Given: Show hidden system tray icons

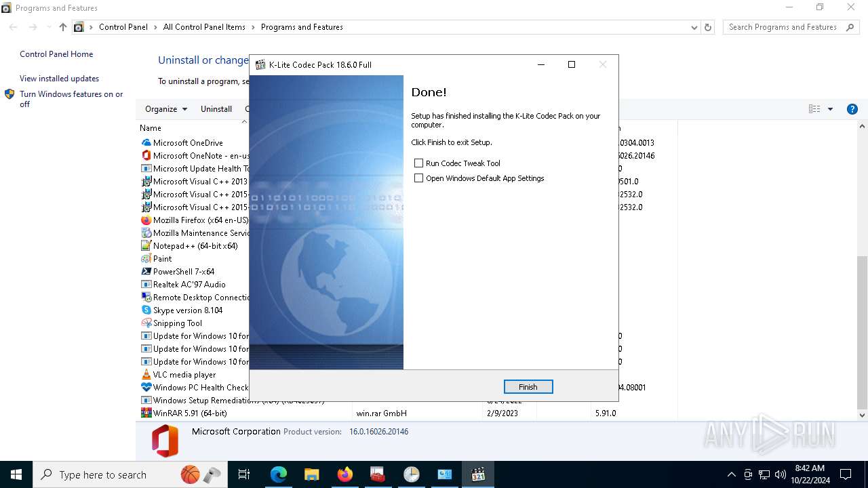Looking at the screenshot, I should pos(731,474).
